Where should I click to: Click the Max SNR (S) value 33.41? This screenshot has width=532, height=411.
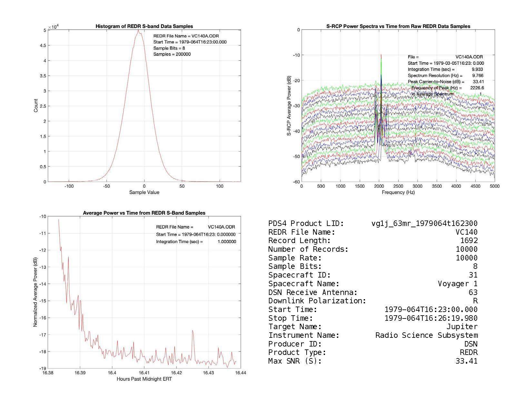click(466, 361)
